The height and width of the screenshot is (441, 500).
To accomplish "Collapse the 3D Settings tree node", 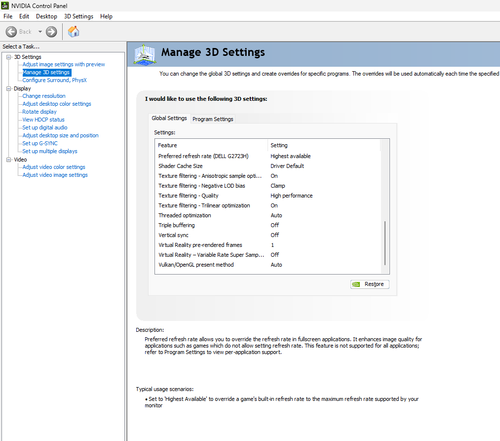I will point(9,57).
